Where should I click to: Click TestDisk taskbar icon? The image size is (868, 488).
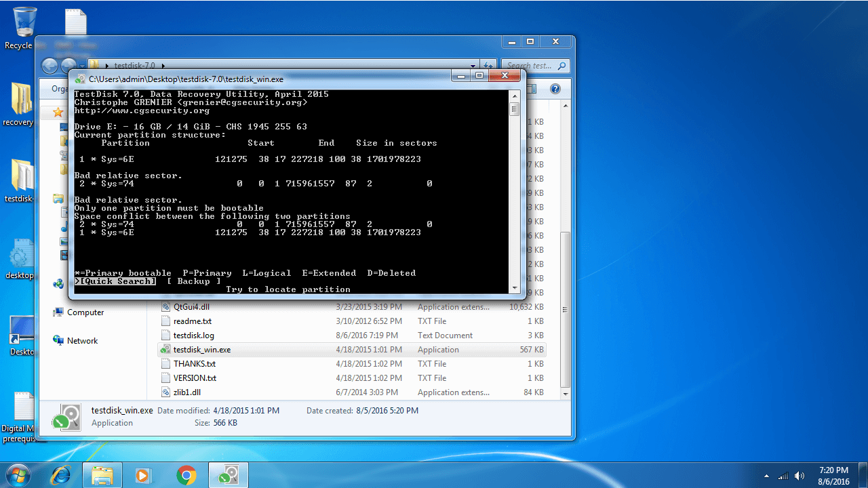pos(228,475)
